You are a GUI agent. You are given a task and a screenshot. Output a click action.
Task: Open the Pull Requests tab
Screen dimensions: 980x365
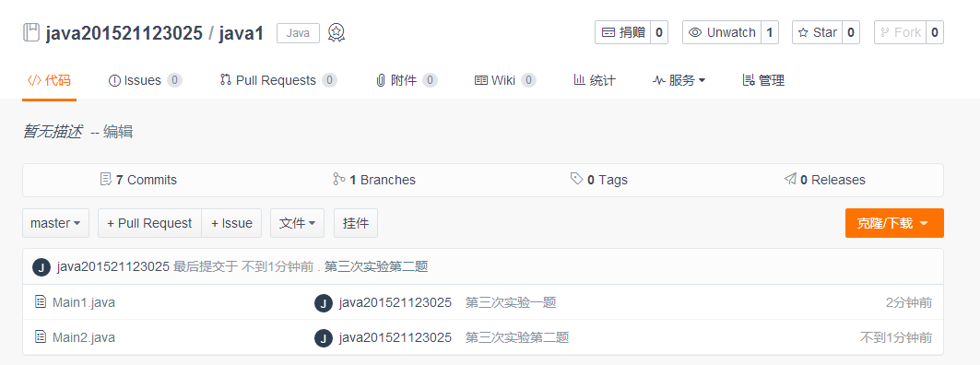(x=278, y=80)
